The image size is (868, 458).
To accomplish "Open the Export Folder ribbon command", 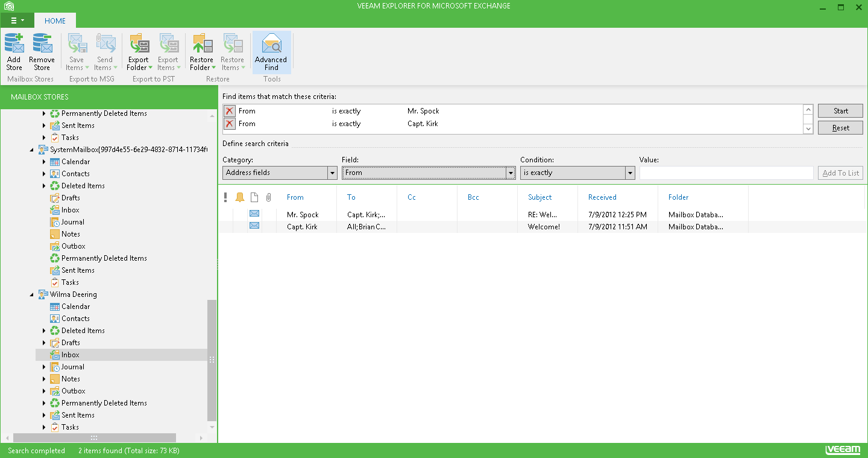I will (139, 52).
